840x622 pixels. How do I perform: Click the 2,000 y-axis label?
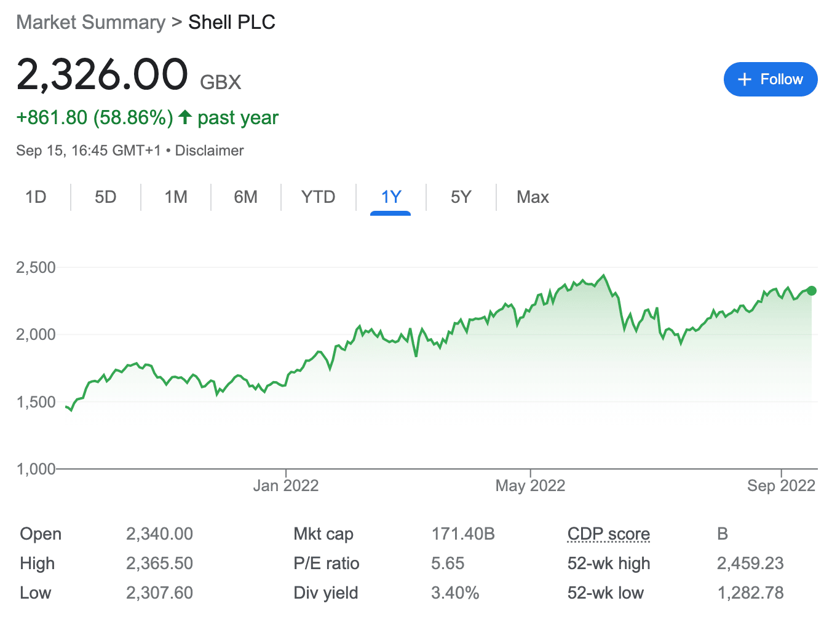[36, 335]
